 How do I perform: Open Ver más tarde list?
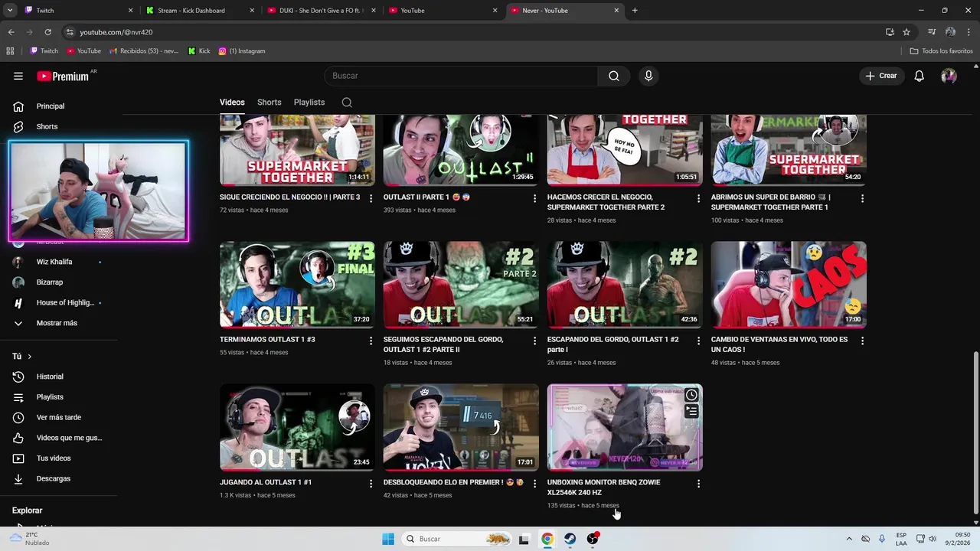[x=57, y=418]
